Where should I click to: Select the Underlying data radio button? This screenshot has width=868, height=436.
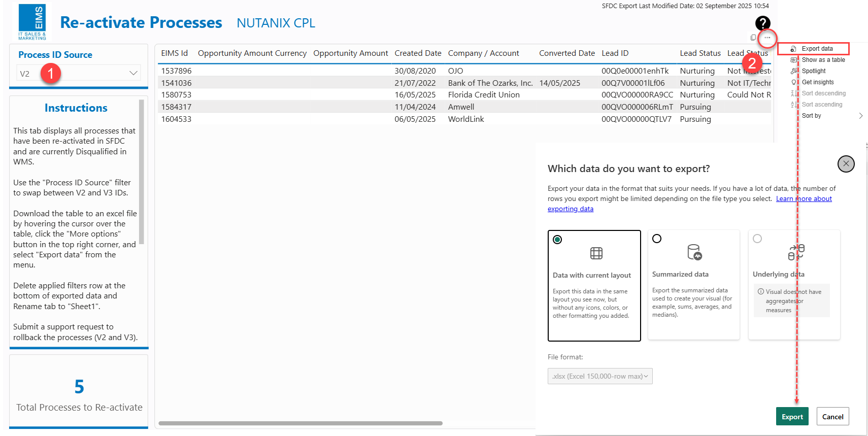757,239
